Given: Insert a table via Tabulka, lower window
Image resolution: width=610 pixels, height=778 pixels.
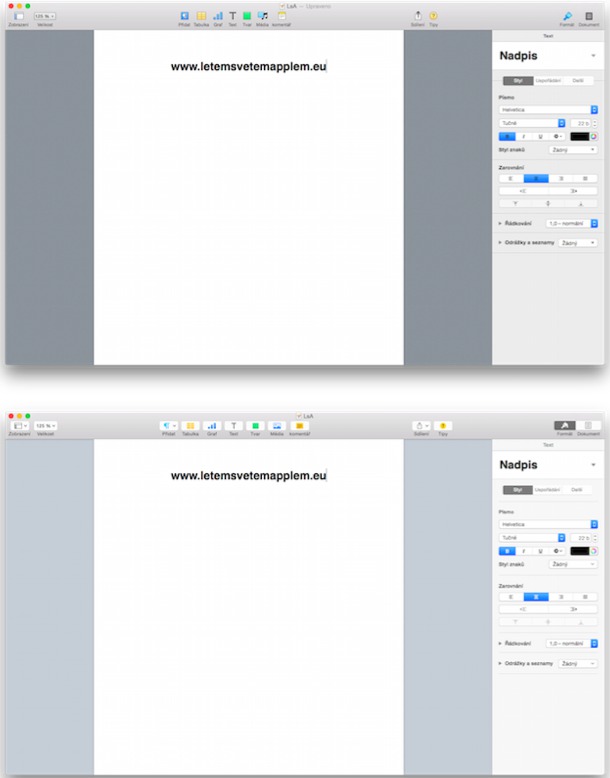Looking at the screenshot, I should (x=190, y=426).
